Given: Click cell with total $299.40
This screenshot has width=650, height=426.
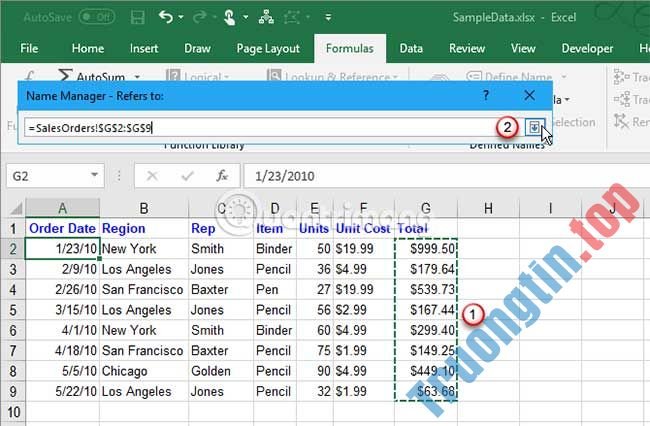Looking at the screenshot, I should click(426, 330).
